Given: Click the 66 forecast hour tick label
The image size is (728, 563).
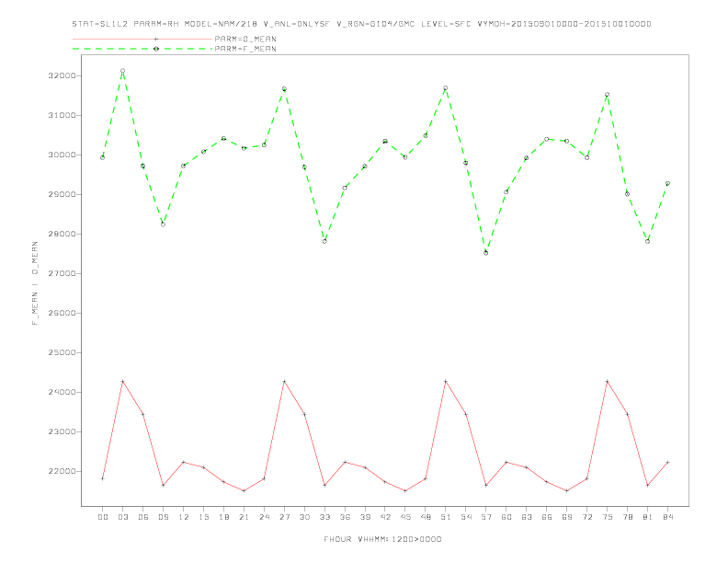Looking at the screenshot, I should click(x=547, y=517).
